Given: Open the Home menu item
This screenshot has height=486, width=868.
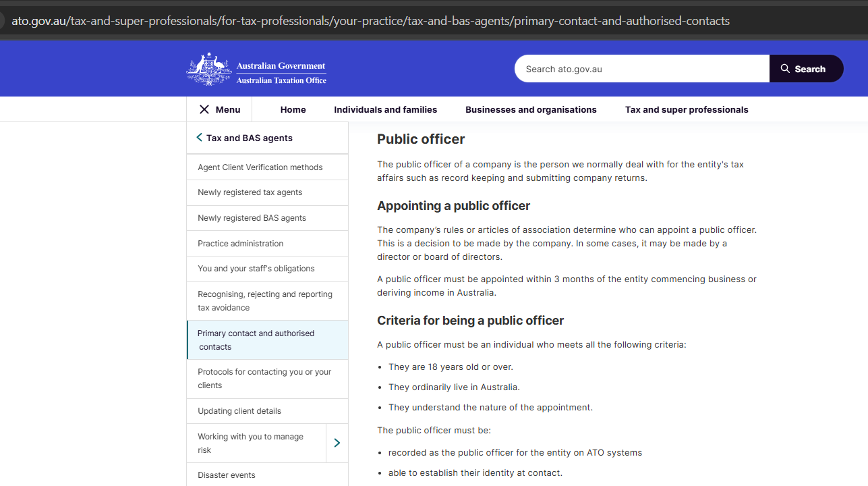Looking at the screenshot, I should pos(293,109).
